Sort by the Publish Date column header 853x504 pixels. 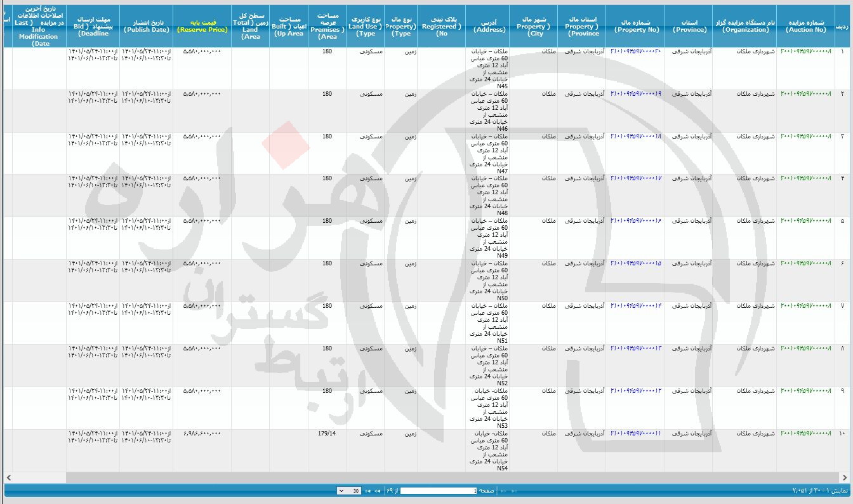146,26
